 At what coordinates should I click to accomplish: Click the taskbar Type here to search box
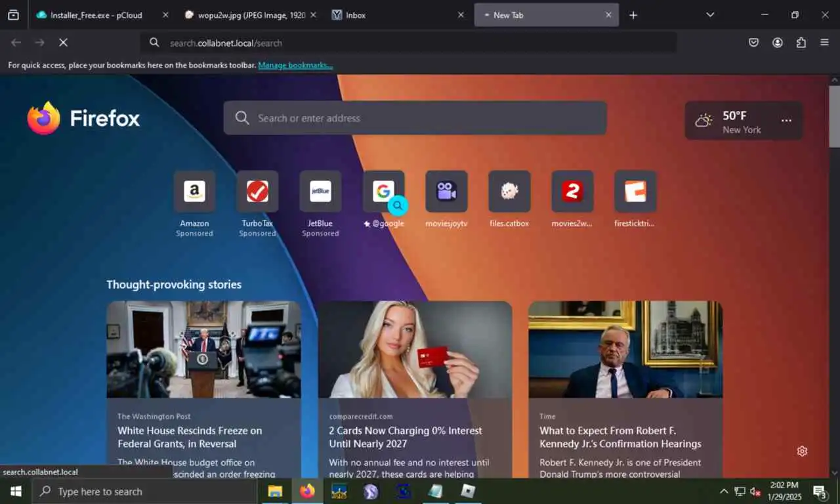(x=144, y=492)
